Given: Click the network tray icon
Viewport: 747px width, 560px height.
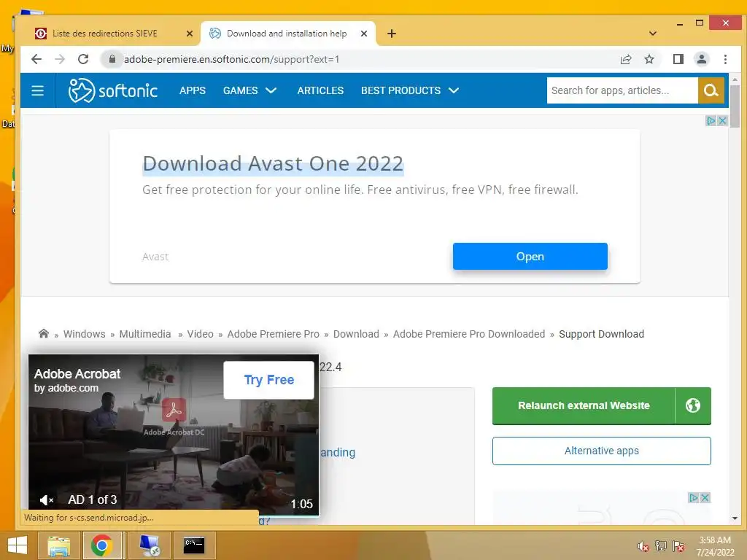Looking at the screenshot, I should tap(661, 546).
